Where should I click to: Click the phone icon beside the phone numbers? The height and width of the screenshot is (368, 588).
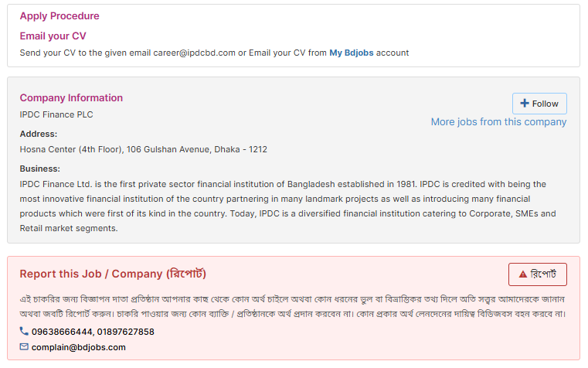point(24,331)
